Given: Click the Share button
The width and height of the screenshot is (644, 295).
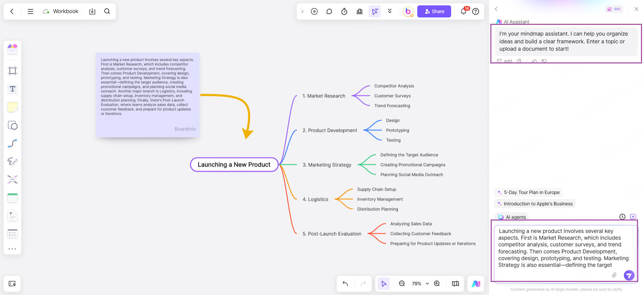Looking at the screenshot, I should tap(434, 11).
